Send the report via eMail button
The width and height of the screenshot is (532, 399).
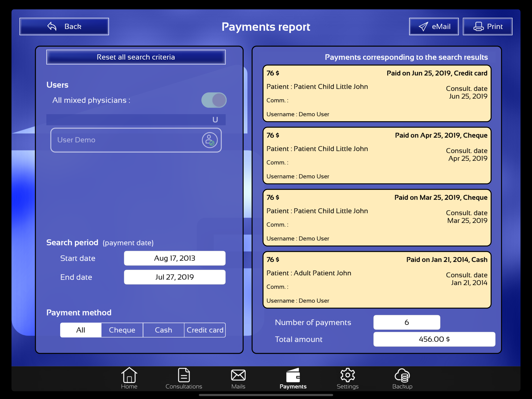434,26
